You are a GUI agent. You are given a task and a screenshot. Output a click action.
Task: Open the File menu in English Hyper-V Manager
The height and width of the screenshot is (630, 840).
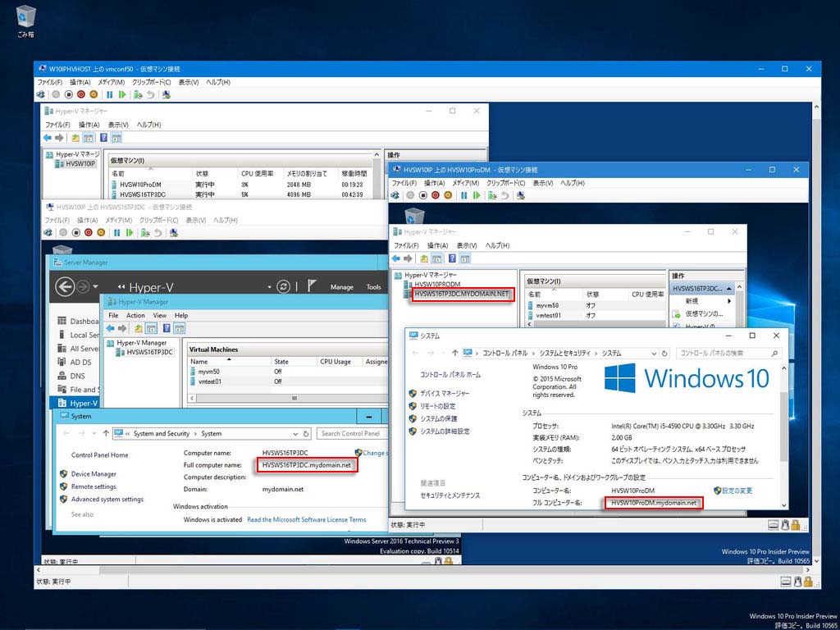(x=113, y=316)
